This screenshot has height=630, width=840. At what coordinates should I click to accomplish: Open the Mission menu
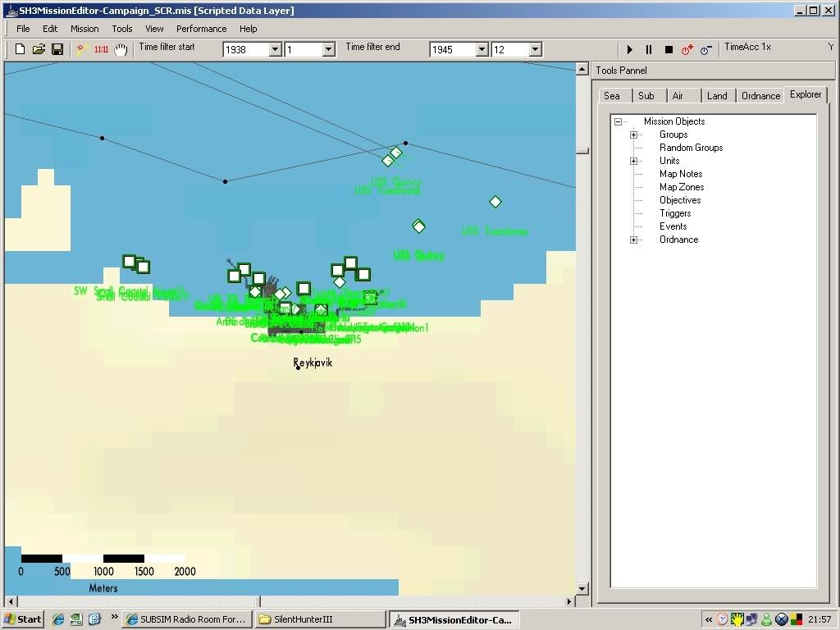[x=84, y=29]
